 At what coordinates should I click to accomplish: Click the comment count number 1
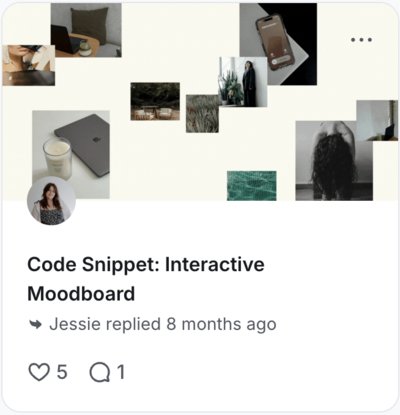(121, 372)
